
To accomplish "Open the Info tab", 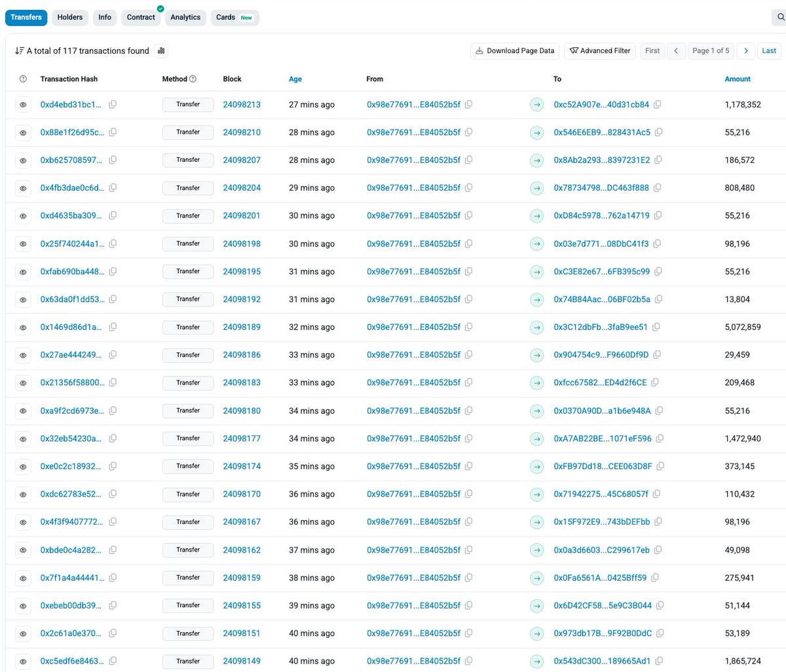I will [x=105, y=17].
